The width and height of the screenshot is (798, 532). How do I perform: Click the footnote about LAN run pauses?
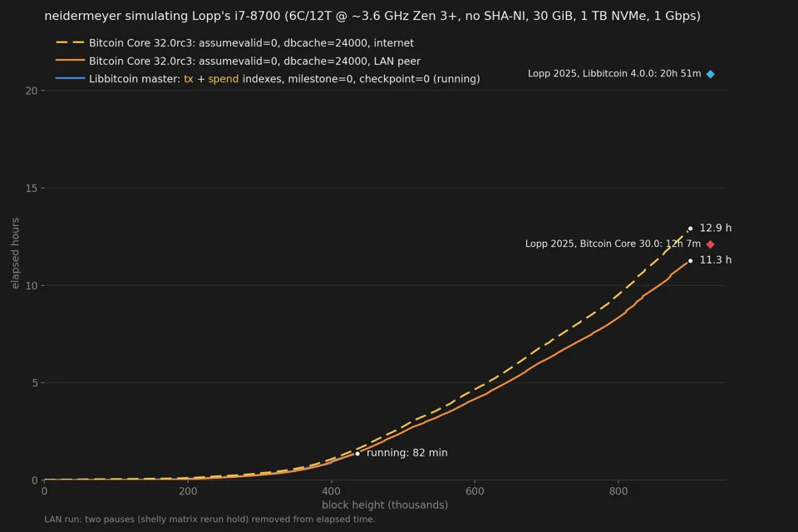[209, 520]
